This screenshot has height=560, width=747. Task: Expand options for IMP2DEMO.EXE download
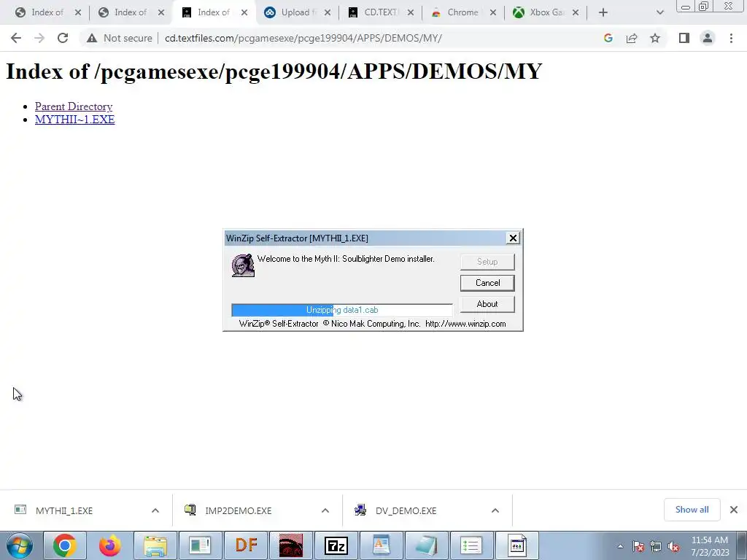(x=325, y=510)
